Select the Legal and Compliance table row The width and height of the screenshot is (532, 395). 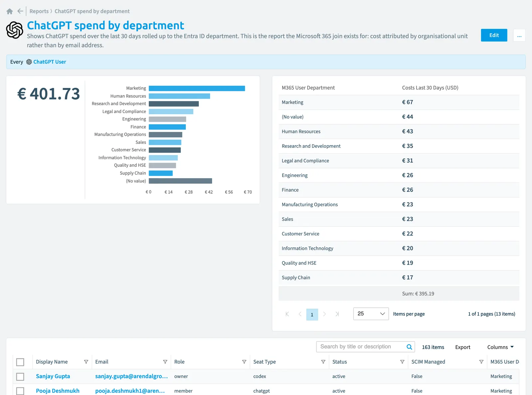[399, 161]
